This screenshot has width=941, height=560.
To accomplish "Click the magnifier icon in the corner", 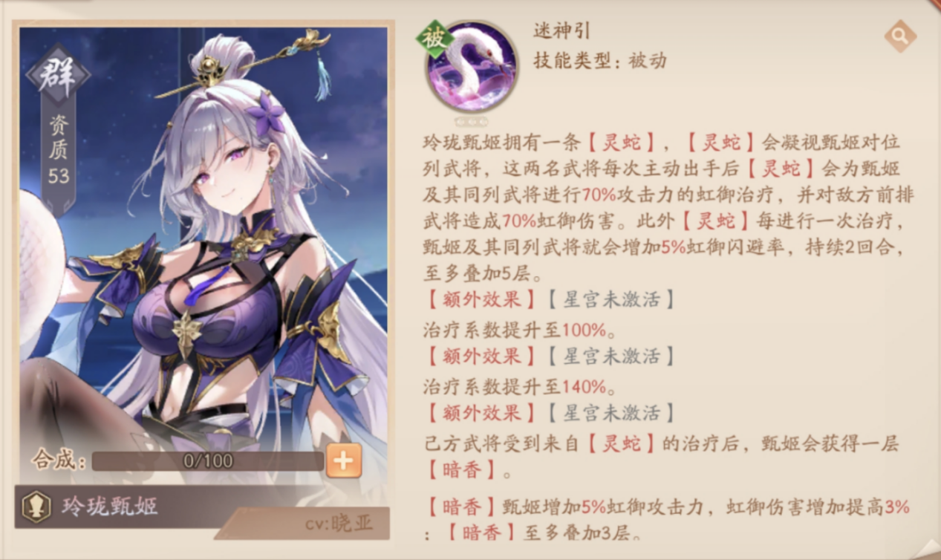I will coord(899,35).
